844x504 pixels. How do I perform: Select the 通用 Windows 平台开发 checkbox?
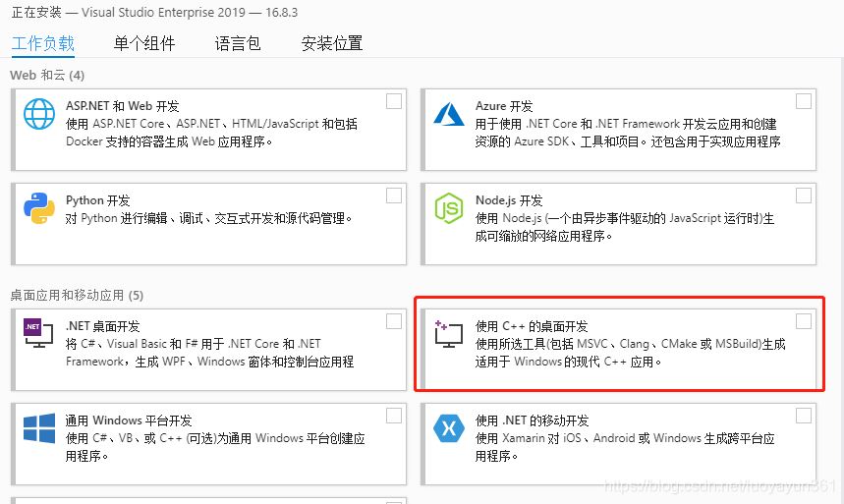point(394,416)
